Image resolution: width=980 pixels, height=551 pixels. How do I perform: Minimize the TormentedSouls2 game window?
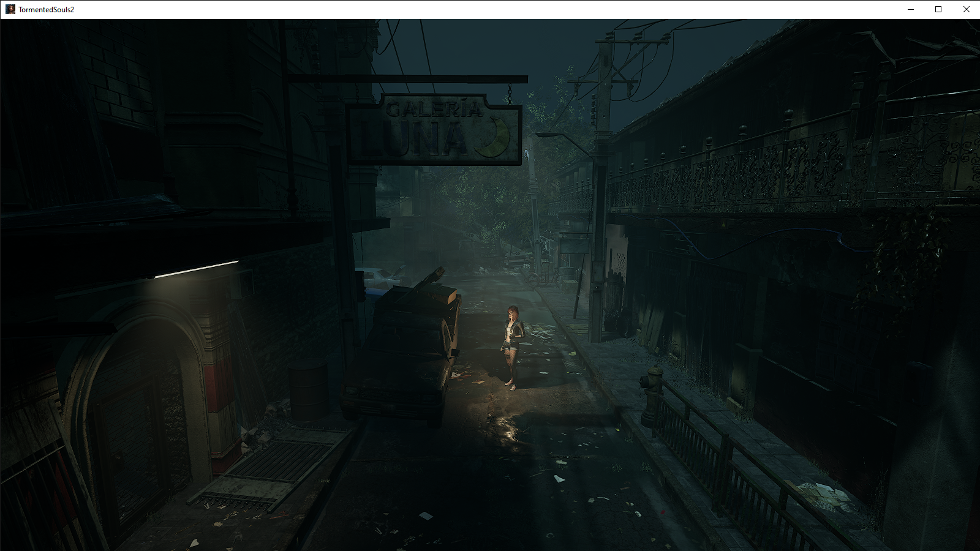[911, 9]
